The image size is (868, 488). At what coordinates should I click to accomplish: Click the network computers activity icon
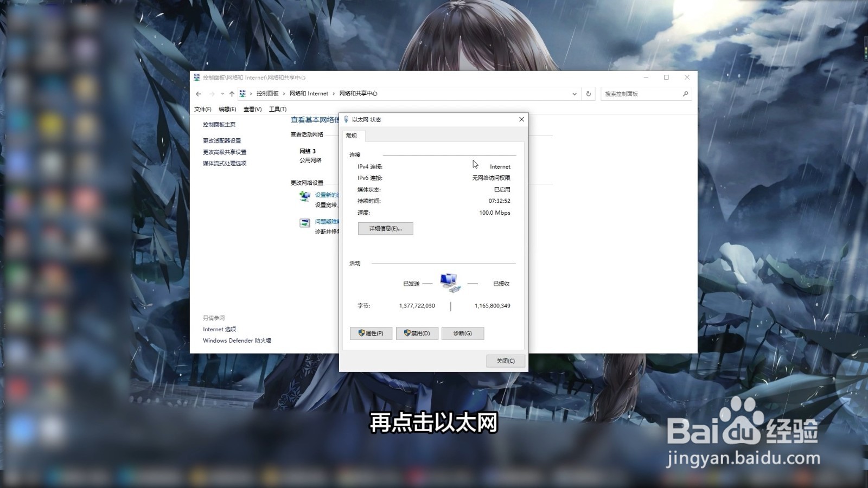450,282
